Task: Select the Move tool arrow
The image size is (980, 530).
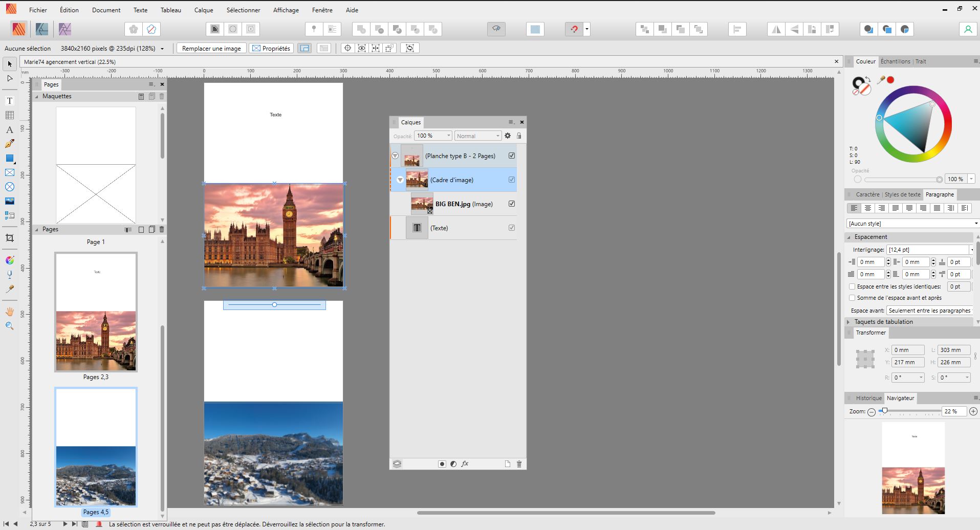Action: [x=10, y=64]
